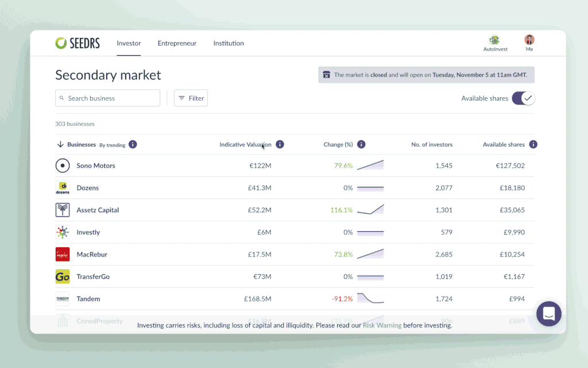
Task: Click Investly valuation £6M
Action: point(264,232)
